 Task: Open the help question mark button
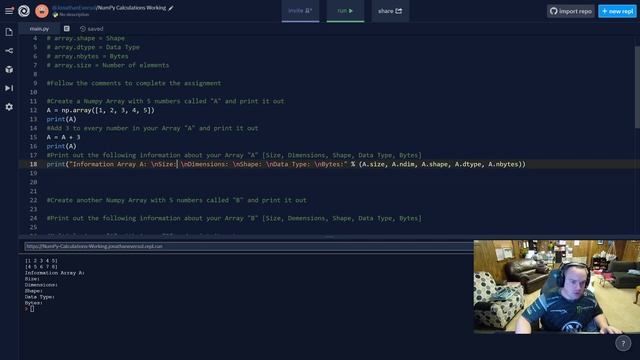(x=623, y=343)
